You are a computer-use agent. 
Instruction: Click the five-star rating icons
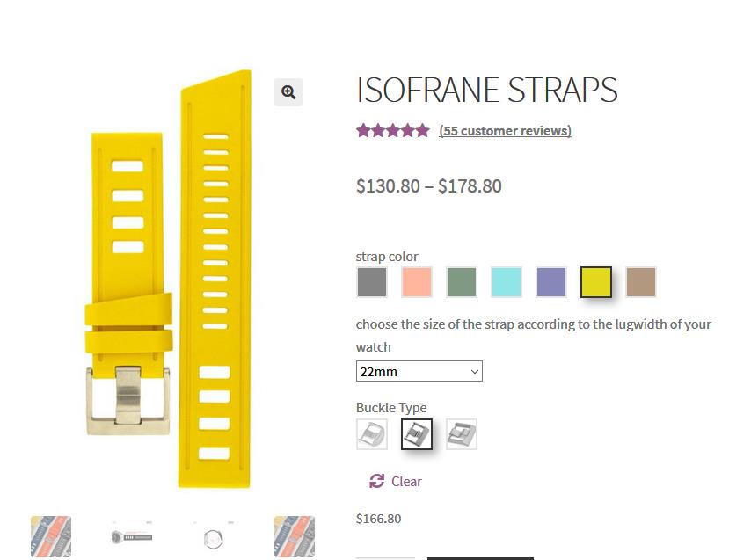tap(392, 131)
